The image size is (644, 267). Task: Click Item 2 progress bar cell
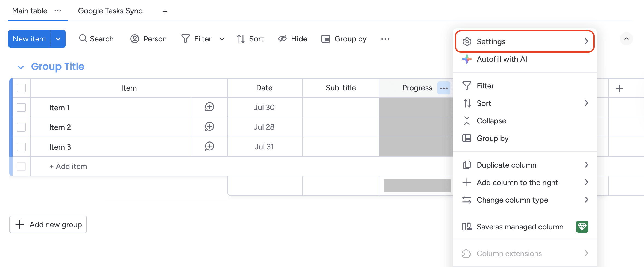(x=416, y=127)
